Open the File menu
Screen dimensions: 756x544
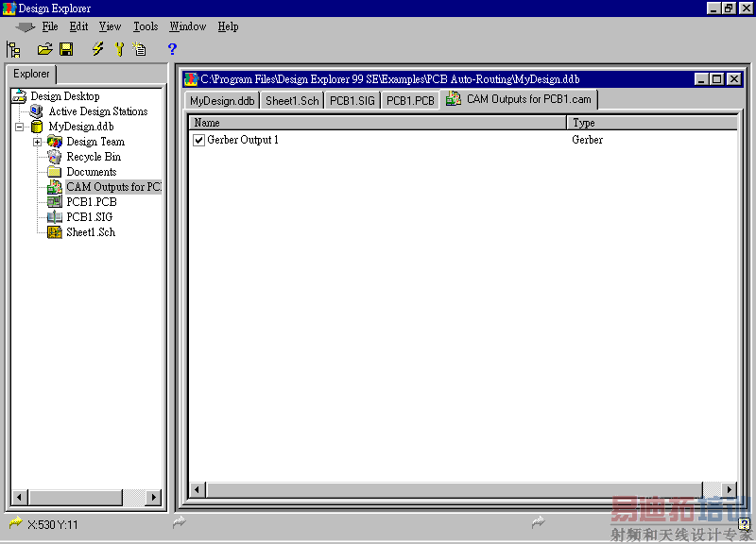(x=50, y=26)
